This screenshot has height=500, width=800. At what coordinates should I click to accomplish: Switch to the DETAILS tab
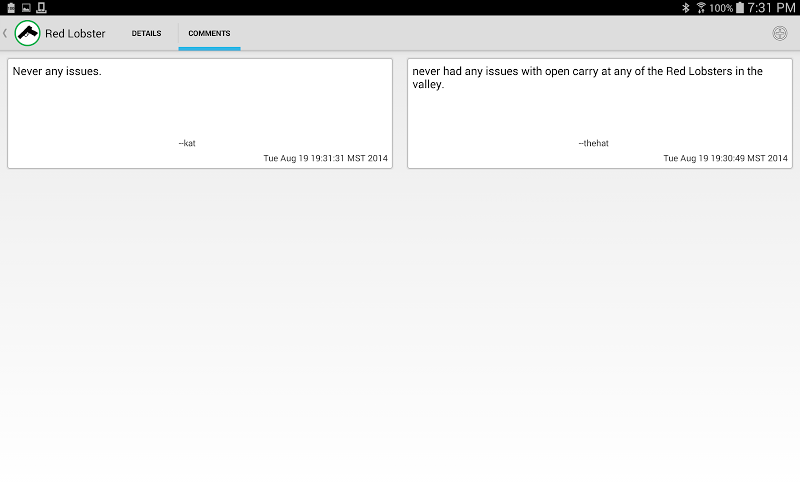click(146, 33)
